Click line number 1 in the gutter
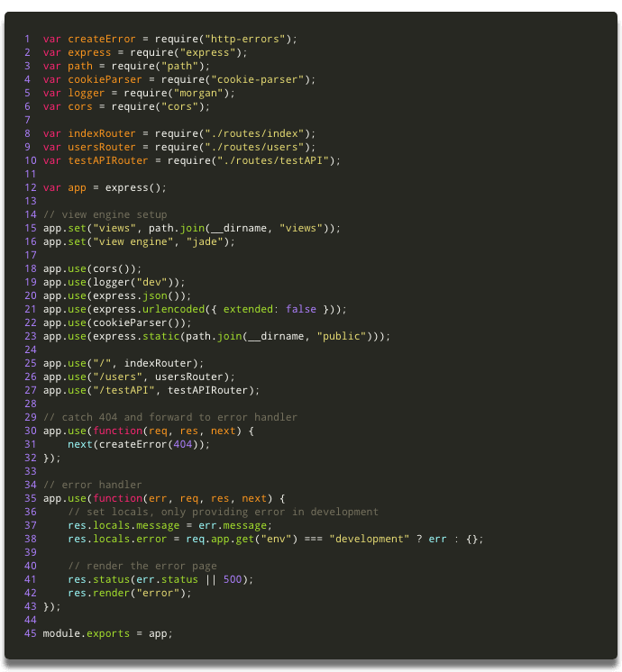Image resolution: width=622 pixels, height=672 pixels. (27, 39)
